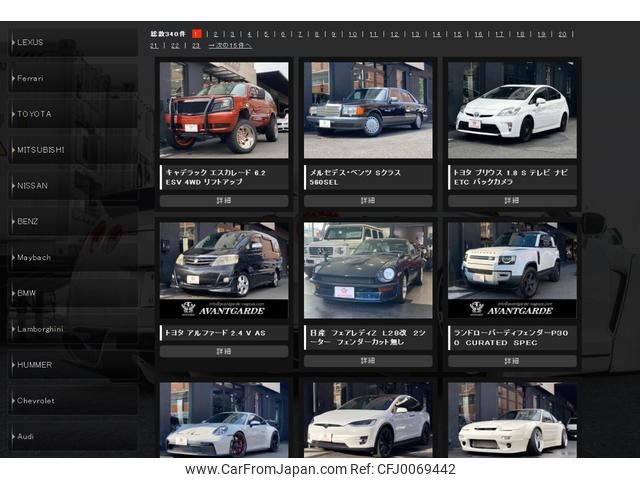
Task: Click details button under Cadillac Escalade
Action: point(224,200)
